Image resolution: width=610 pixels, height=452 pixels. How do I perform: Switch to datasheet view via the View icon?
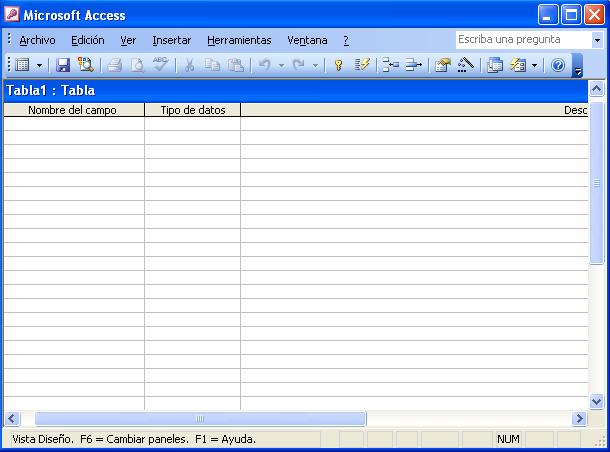[x=23, y=65]
